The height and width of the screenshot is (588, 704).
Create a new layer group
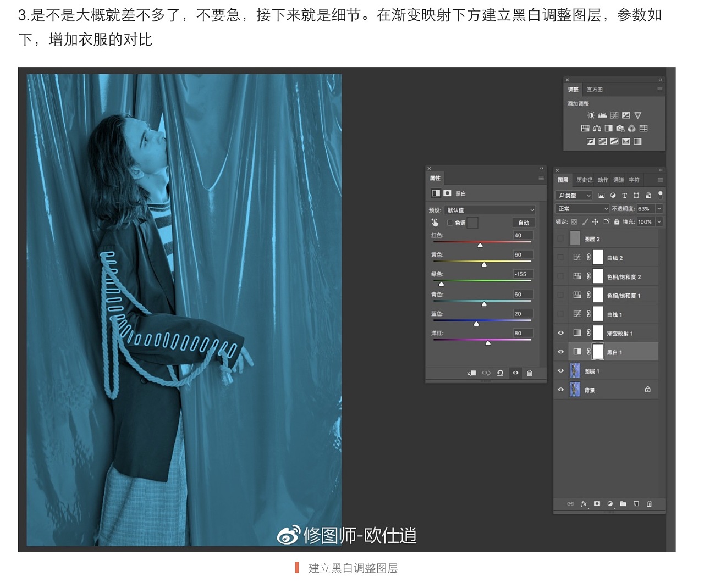point(623,504)
